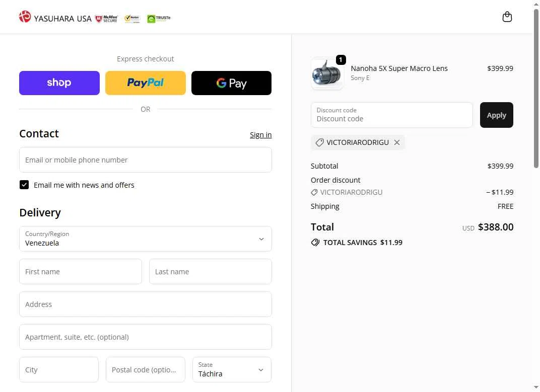Pay with Shop Pay express button
540x392 pixels.
pos(59,83)
